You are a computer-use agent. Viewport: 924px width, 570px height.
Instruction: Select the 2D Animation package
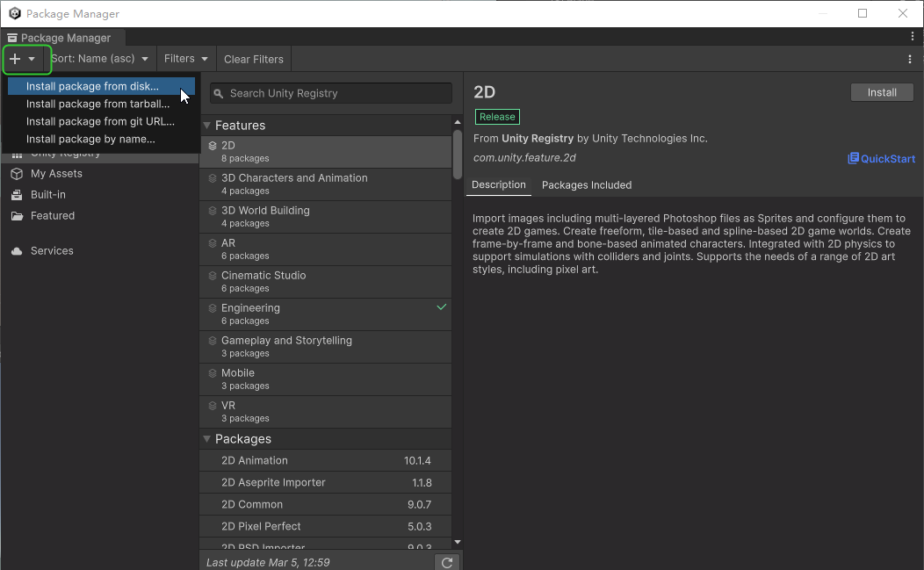click(326, 461)
